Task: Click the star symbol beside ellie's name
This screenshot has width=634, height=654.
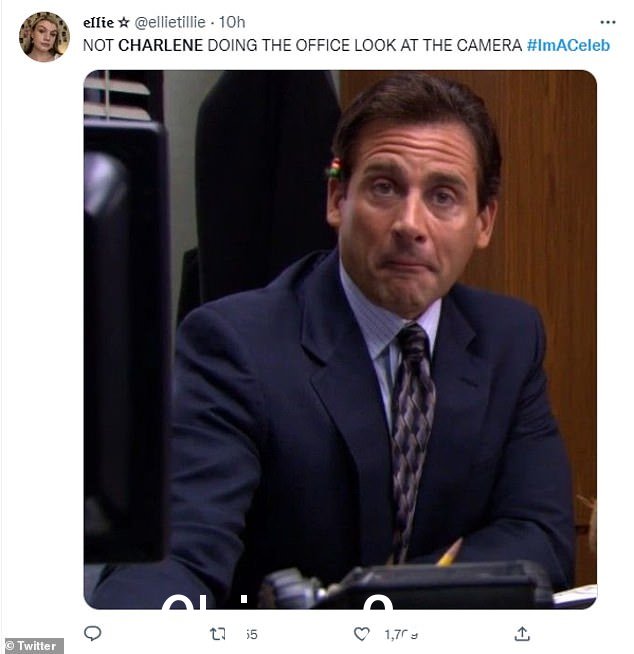Action: pyautogui.click(x=124, y=22)
